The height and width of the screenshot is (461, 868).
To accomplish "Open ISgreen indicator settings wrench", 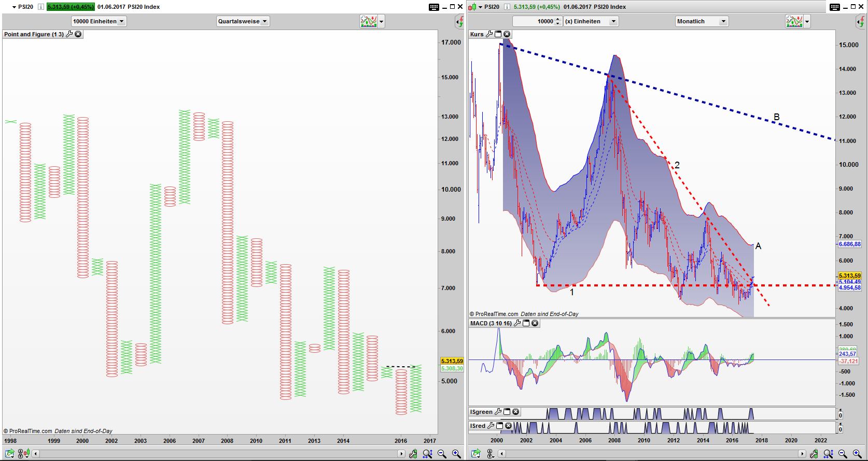I will pos(498,412).
